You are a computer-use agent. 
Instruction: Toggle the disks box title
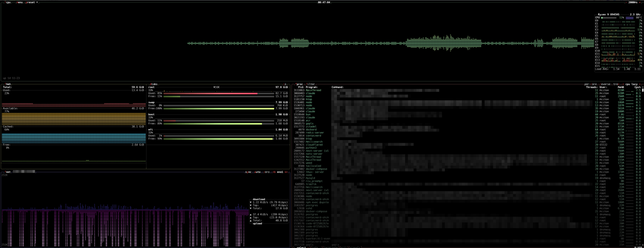pos(155,84)
